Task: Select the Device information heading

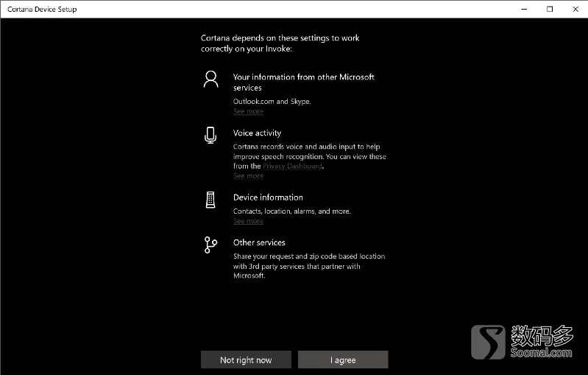Action: point(268,197)
